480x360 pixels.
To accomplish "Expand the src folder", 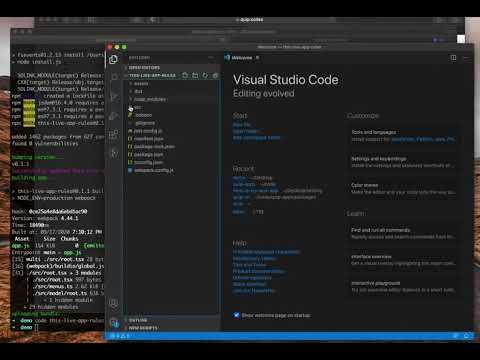I will coord(173,107).
